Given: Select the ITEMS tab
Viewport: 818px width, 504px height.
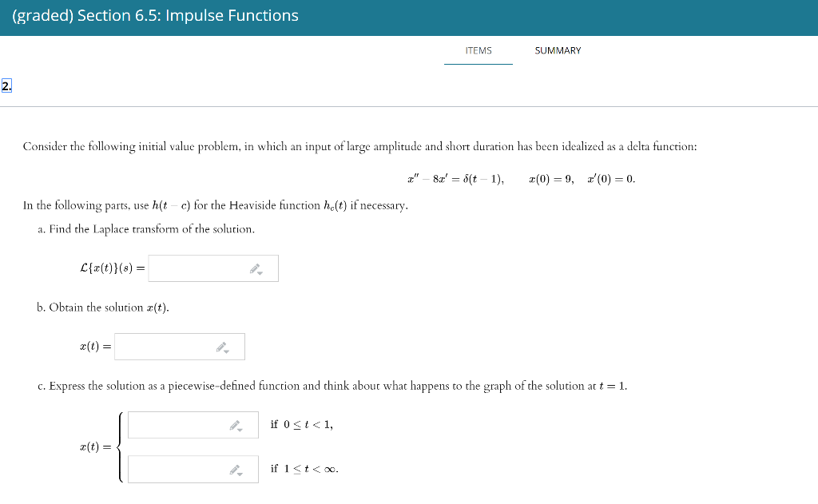Looking at the screenshot, I should (478, 50).
